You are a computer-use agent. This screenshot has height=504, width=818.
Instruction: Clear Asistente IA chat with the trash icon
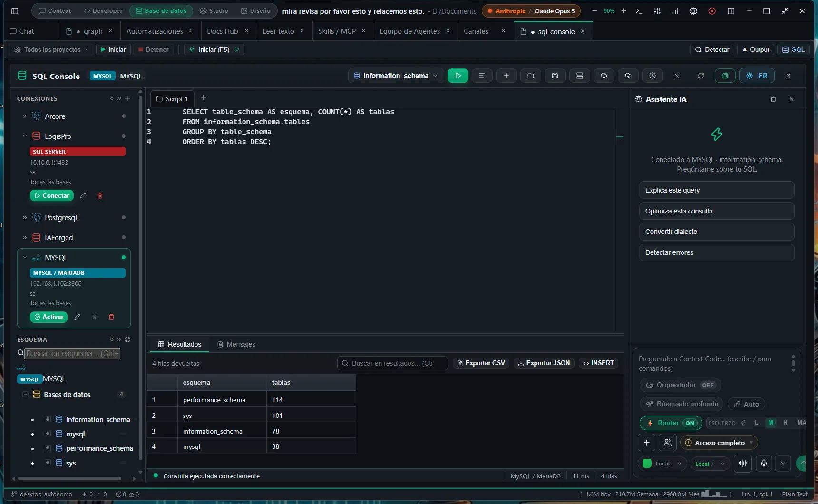(x=773, y=99)
